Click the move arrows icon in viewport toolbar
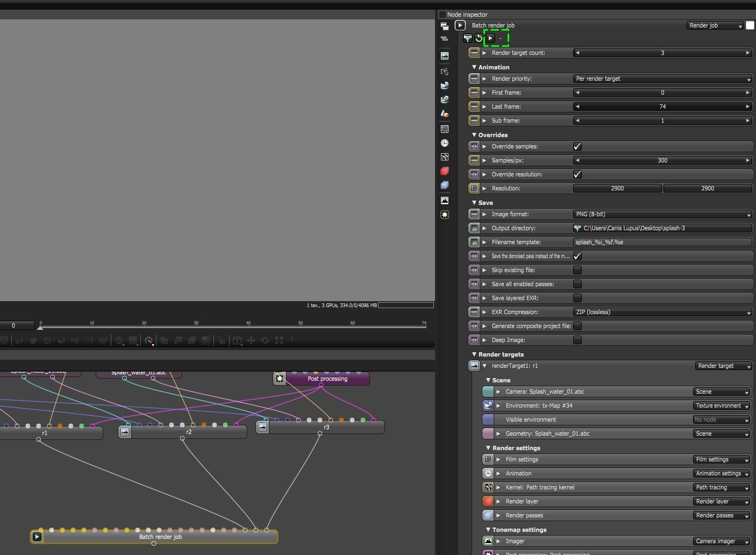 pos(251,340)
